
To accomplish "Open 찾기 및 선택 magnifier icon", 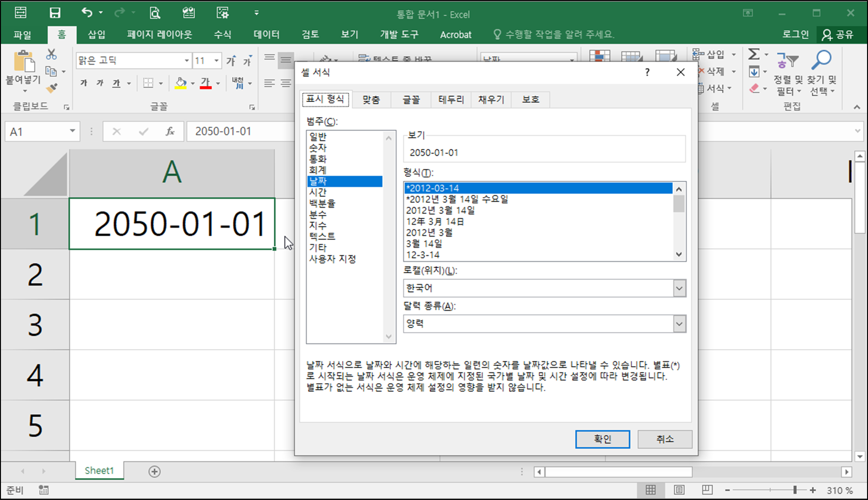I will [x=821, y=60].
